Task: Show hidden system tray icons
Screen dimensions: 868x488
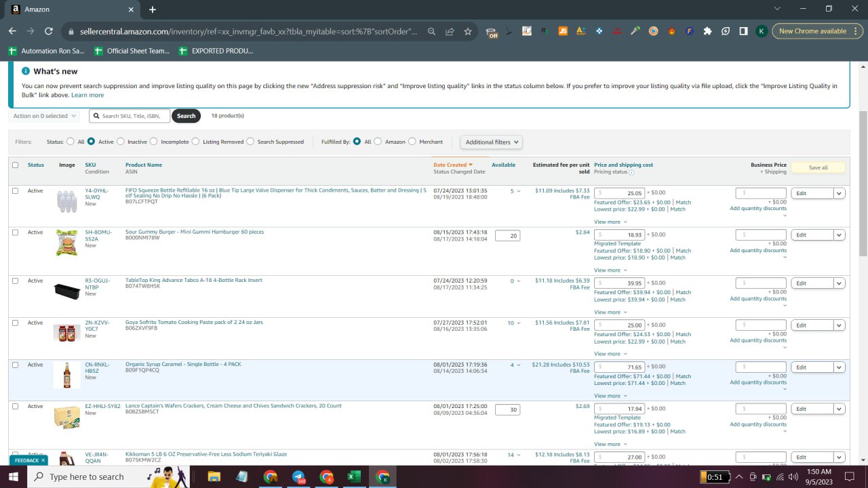Action: (x=739, y=476)
